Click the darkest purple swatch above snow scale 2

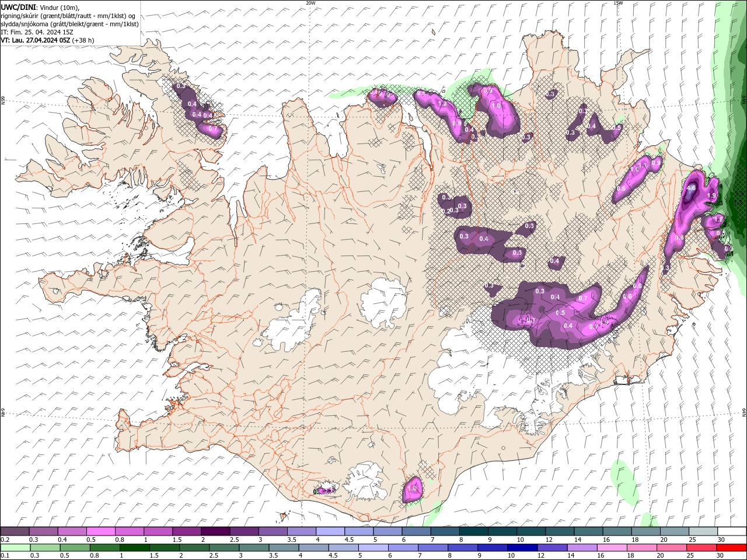click(215, 531)
